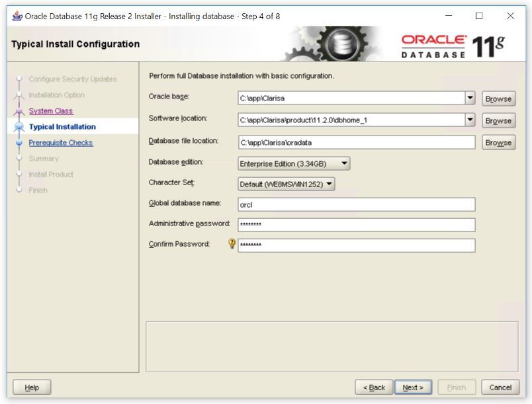Click the Database file location field
532x404 pixels.
pos(357,142)
